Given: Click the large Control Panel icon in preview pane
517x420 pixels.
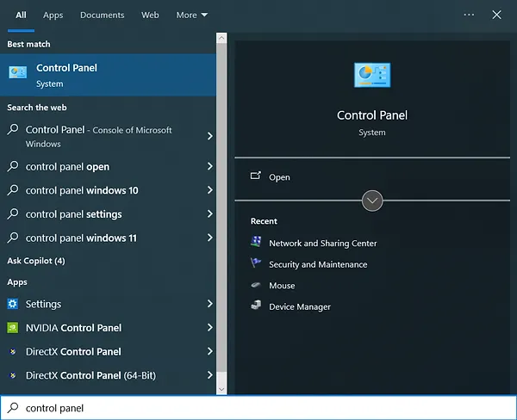Looking at the screenshot, I should [372, 75].
